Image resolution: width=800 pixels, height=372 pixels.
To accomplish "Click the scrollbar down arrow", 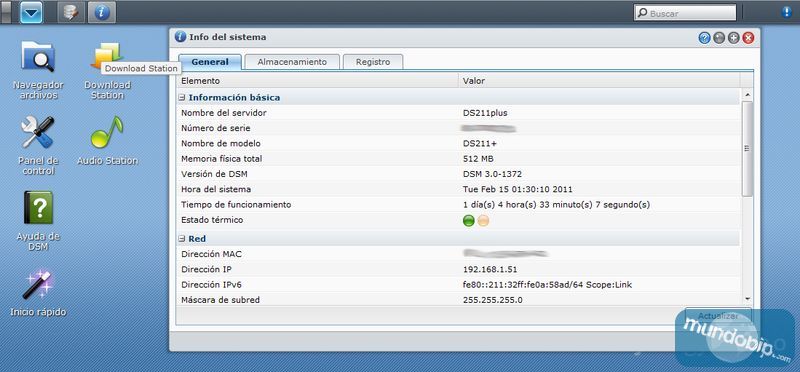I will (x=747, y=299).
